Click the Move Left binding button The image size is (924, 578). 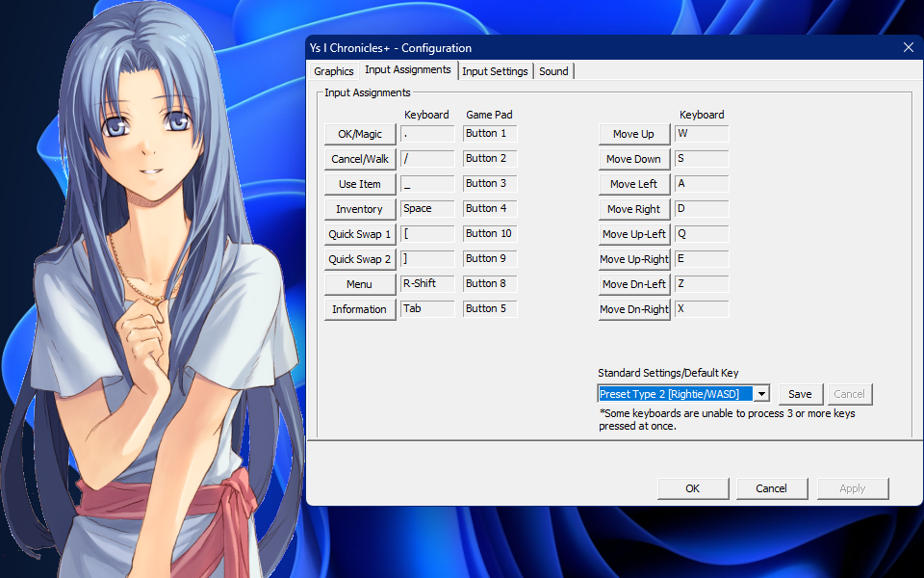(633, 184)
